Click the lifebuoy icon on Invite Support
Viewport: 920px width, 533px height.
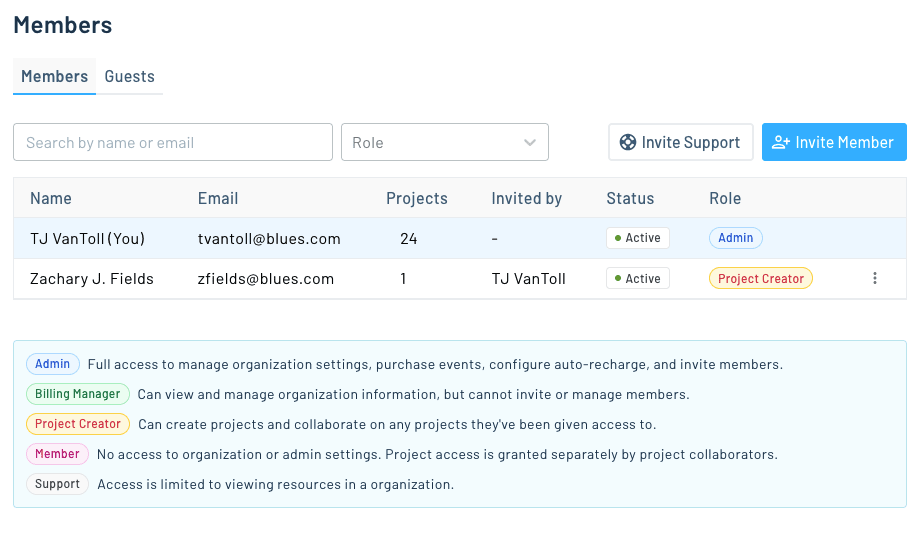tap(627, 142)
